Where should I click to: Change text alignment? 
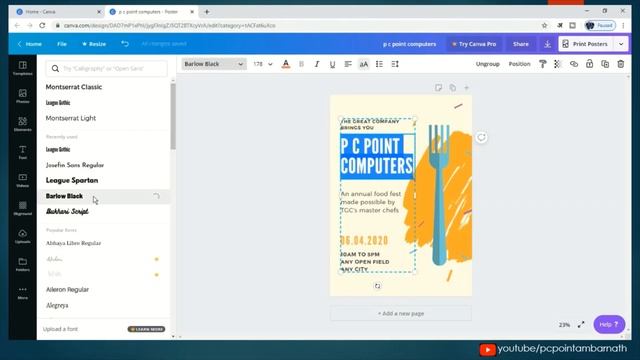pyautogui.click(x=348, y=64)
